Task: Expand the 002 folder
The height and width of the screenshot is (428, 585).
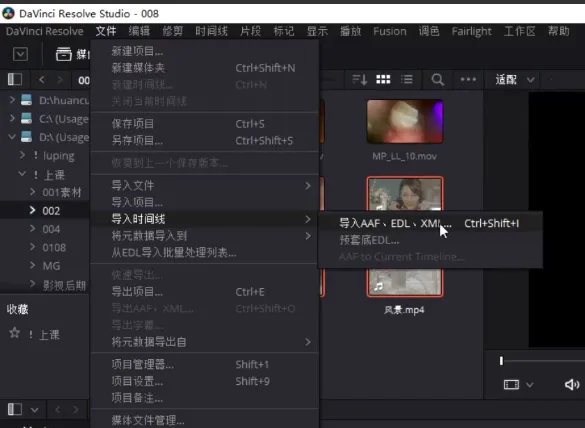Action: tap(32, 210)
